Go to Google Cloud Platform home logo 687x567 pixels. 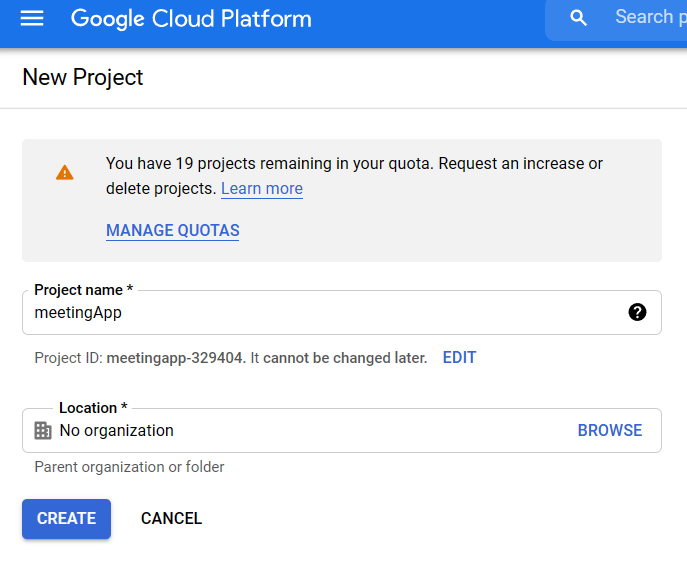pos(191,19)
